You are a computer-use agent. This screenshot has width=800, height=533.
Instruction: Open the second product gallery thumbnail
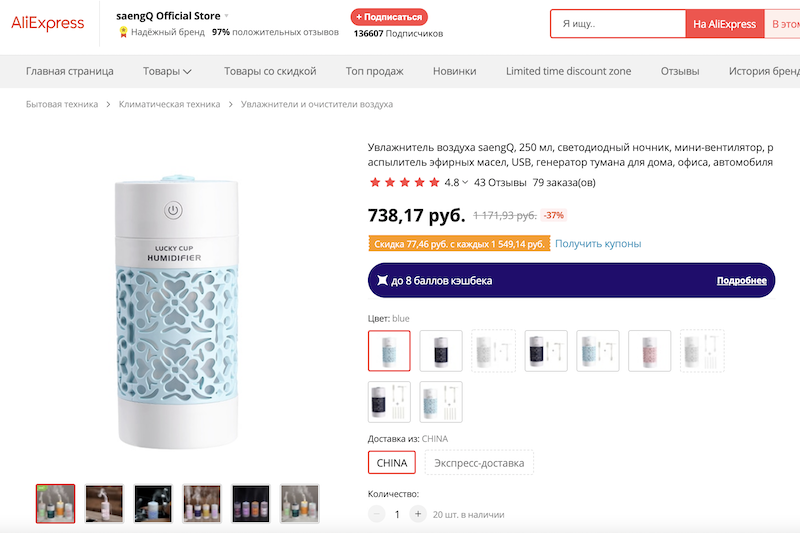(104, 503)
